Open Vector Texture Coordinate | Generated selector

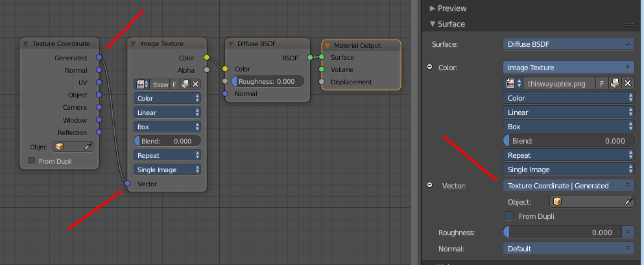point(569,186)
